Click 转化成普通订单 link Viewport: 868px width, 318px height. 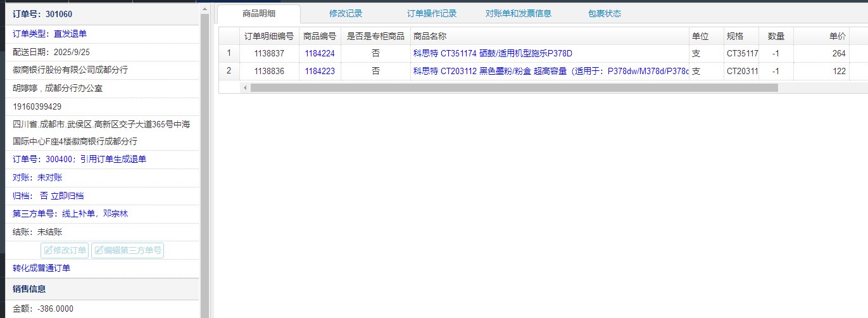42,268
